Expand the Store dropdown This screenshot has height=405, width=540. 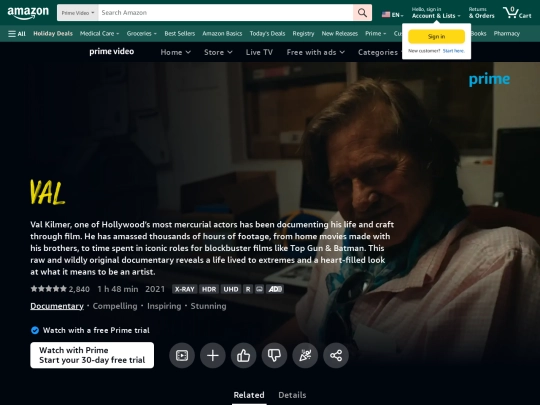click(218, 52)
